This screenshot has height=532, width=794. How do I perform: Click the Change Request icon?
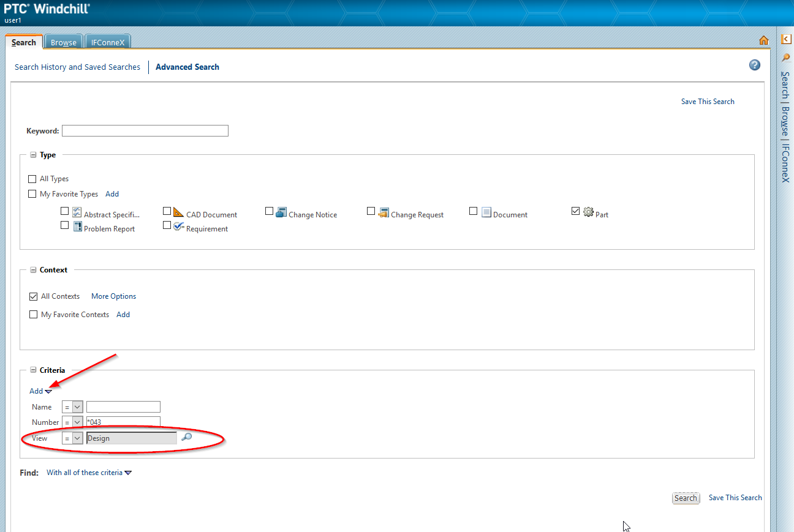[x=384, y=212]
